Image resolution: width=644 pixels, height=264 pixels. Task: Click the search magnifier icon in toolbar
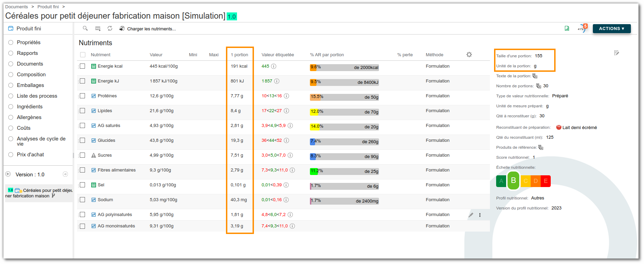85,28
